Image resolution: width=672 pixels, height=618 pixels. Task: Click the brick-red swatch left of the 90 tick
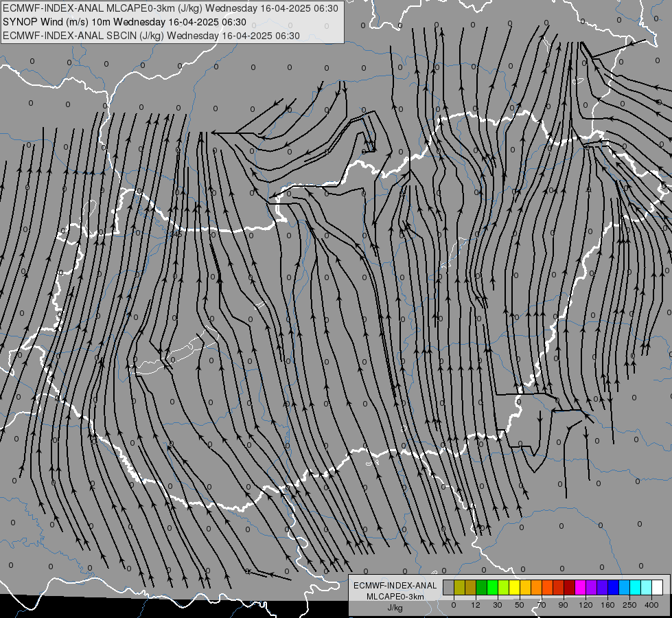[x=559, y=587]
